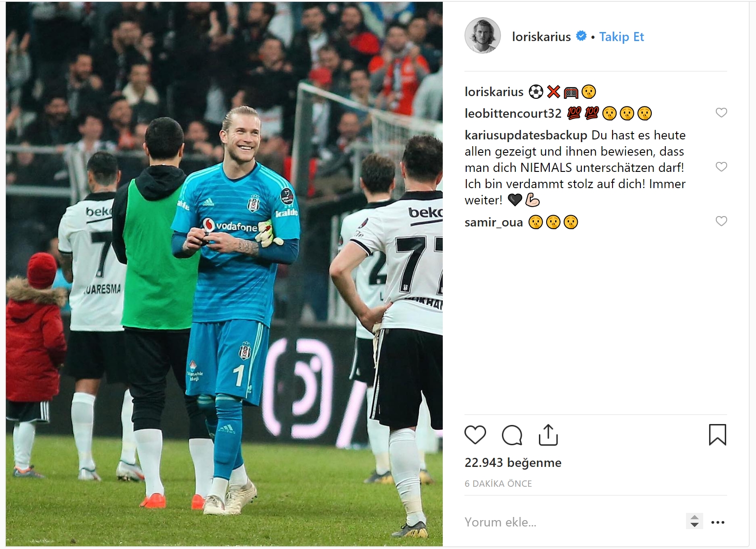The height and width of the screenshot is (549, 756).
Task: Open more options via the three dots
Action: (718, 522)
